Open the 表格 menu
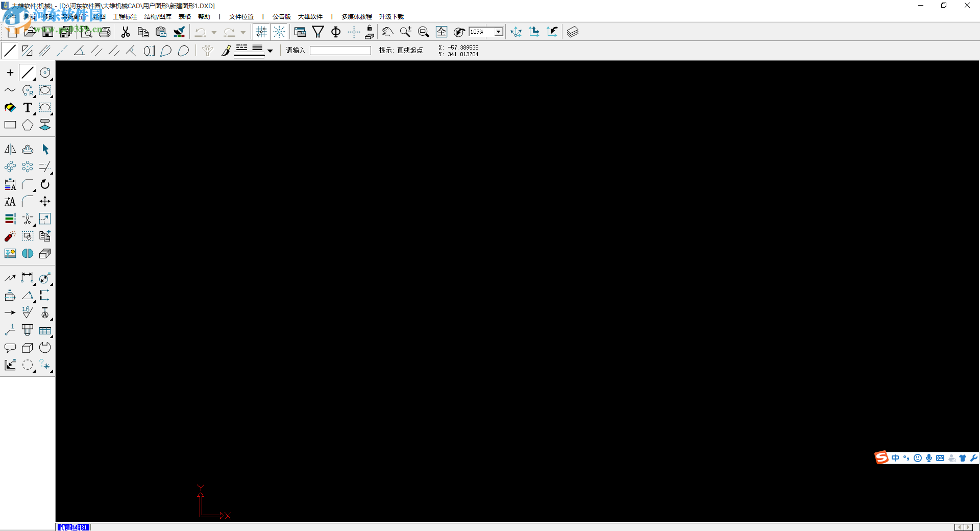This screenshot has height=531, width=980. point(185,17)
